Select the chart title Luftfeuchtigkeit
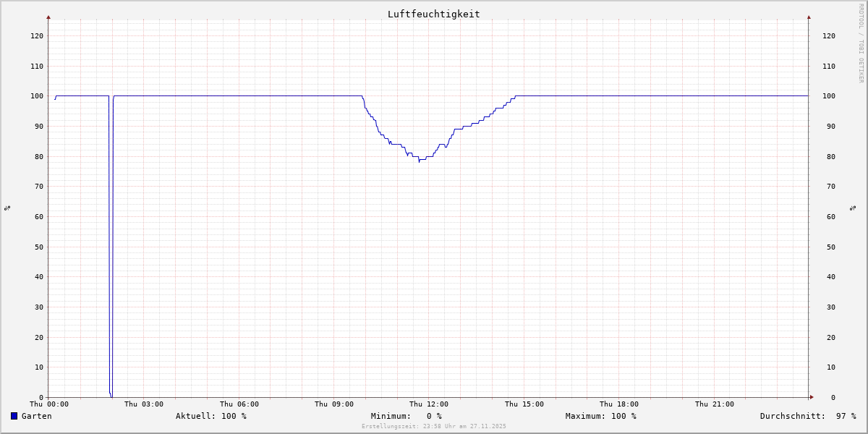 433,14
